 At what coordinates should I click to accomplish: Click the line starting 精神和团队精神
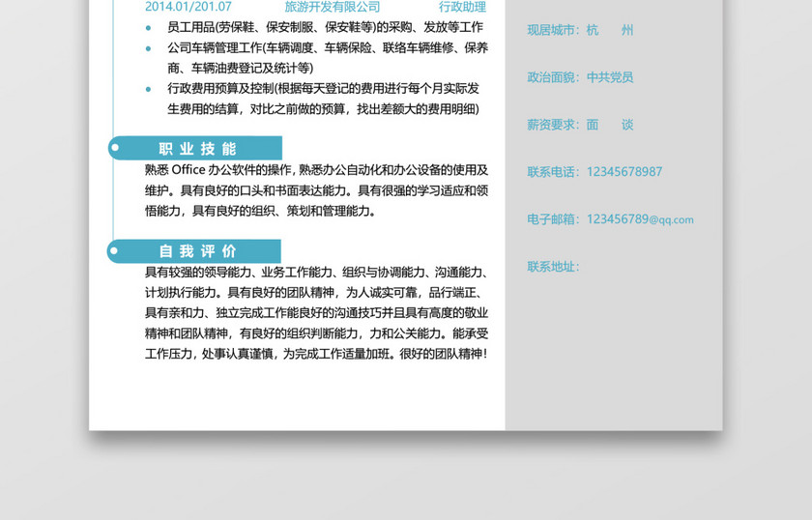pos(316,333)
